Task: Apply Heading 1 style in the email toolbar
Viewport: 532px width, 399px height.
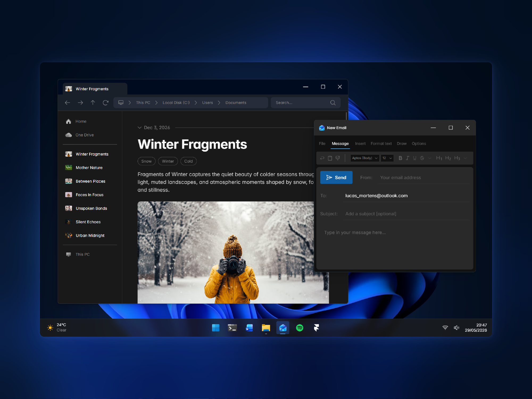Action: (439, 158)
